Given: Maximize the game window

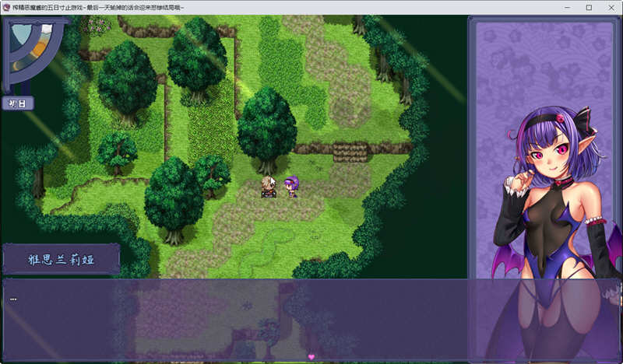Looking at the screenshot, I should 589,7.
